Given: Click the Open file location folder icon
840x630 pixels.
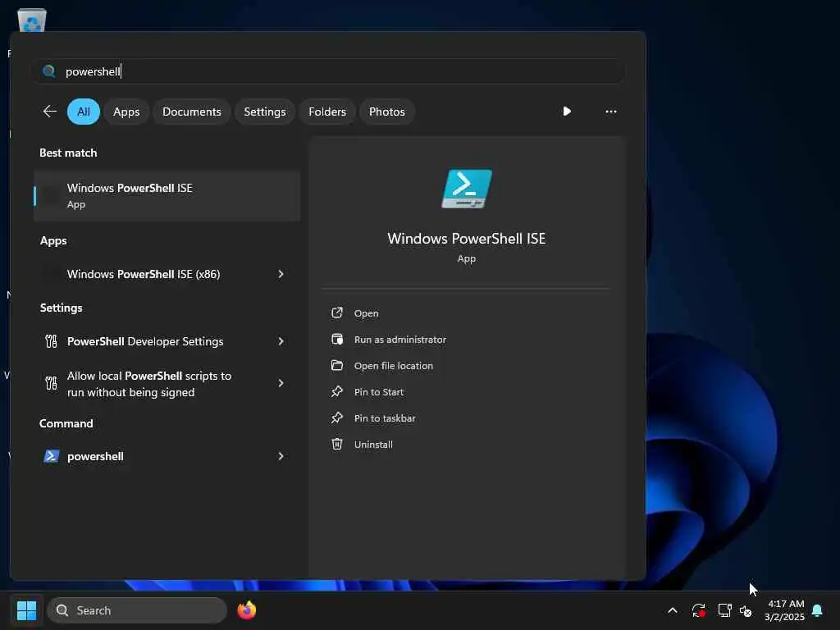Looking at the screenshot, I should [337, 365].
